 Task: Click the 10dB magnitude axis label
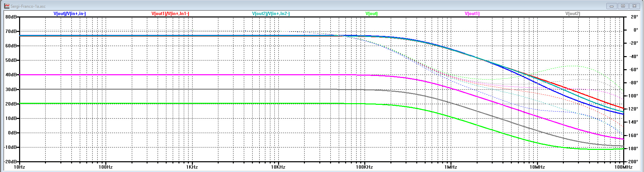tap(11, 118)
